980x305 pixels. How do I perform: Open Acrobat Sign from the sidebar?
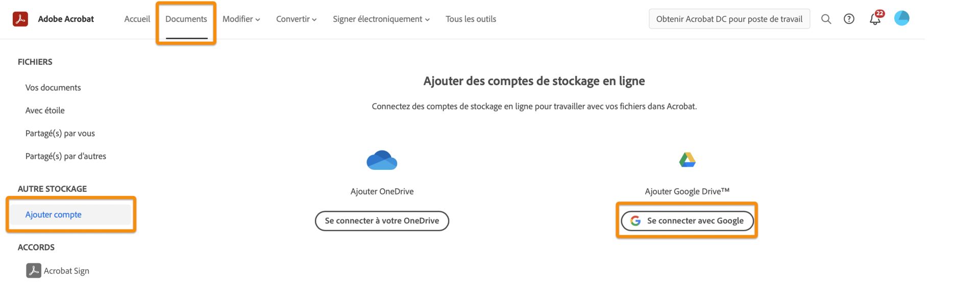(x=65, y=270)
